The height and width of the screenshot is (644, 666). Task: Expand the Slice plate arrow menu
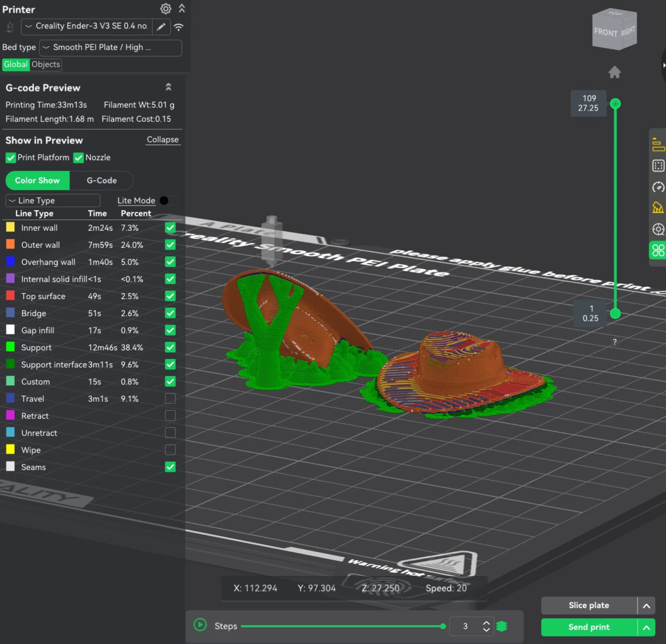tap(647, 606)
